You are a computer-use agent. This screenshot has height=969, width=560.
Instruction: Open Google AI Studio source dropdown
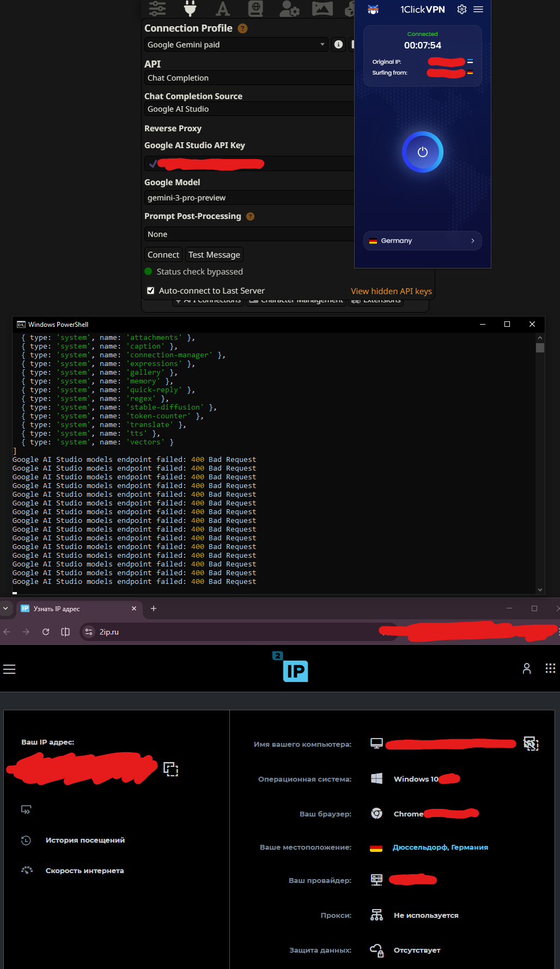pyautogui.click(x=249, y=109)
